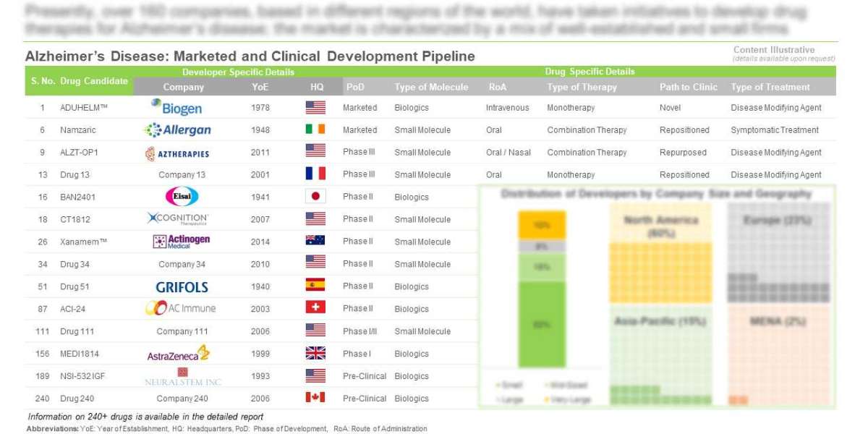Select the France flag in the Drug 13 row

[x=315, y=174]
